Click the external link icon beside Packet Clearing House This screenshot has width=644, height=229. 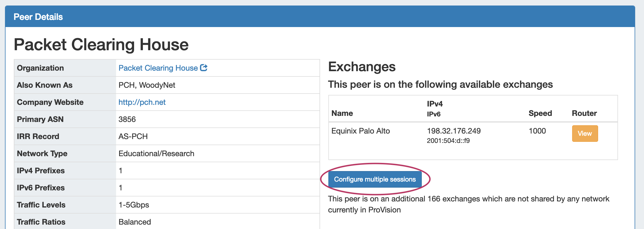pyautogui.click(x=204, y=68)
